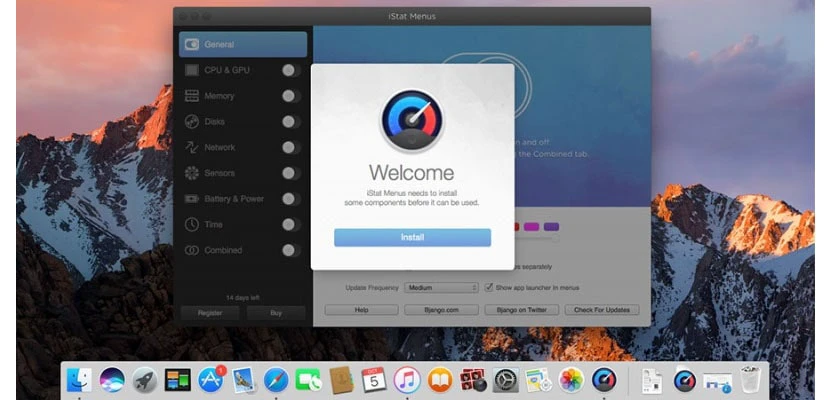Screen dimensions: 840x400
Task: Open Launchpad rocket icon in Dock
Action: click(145, 380)
